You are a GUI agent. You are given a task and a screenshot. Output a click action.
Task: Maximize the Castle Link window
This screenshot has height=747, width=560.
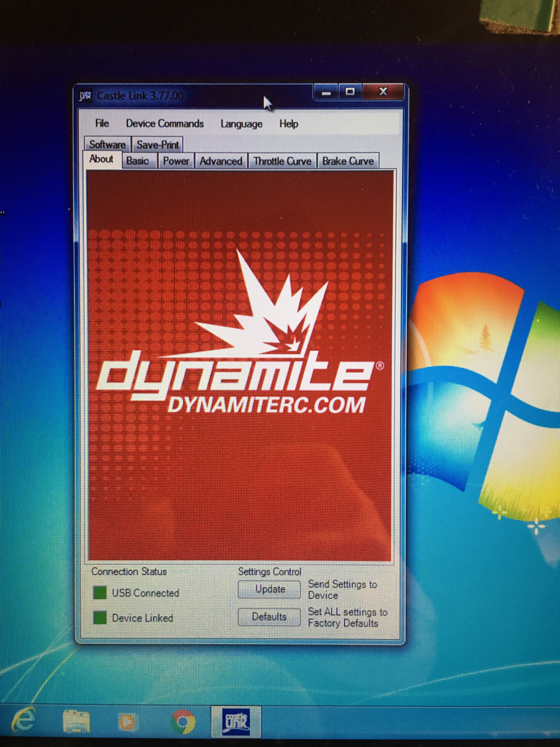click(x=351, y=92)
